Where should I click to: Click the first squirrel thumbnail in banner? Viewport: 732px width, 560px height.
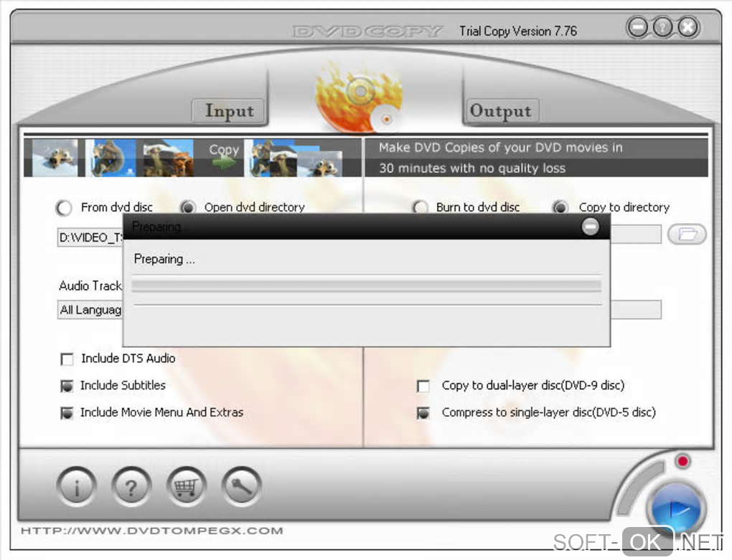coord(55,158)
